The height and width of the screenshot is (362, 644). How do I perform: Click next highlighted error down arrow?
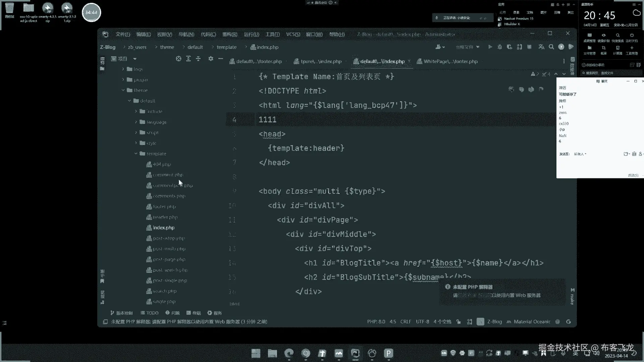[x=564, y=74]
